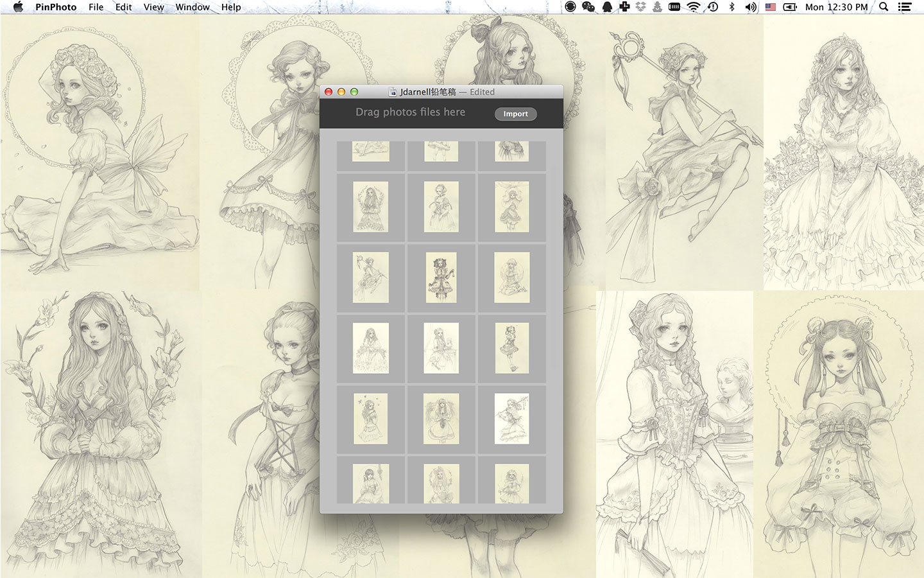This screenshot has width=924, height=578.
Task: Click the Mon 12:30 PM clock
Action: pyautogui.click(x=836, y=7)
